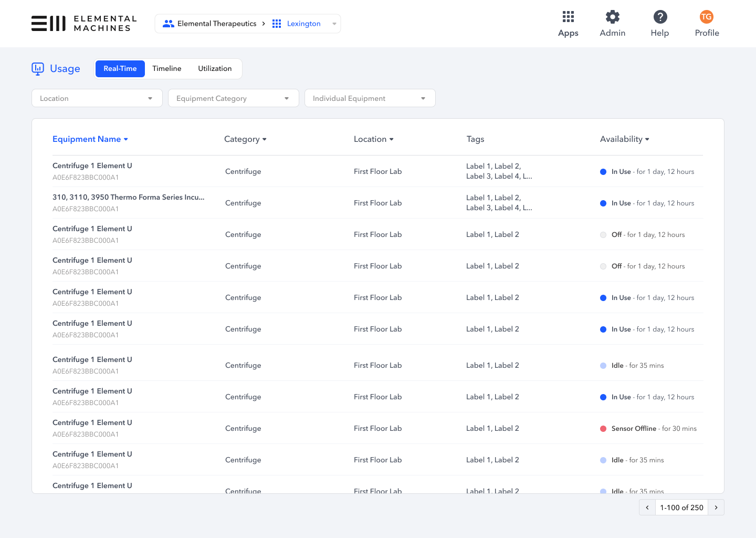This screenshot has width=756, height=538.
Task: Click the Centrifuge 1 Element U name in the row with Label 3 tags
Action: (92, 165)
